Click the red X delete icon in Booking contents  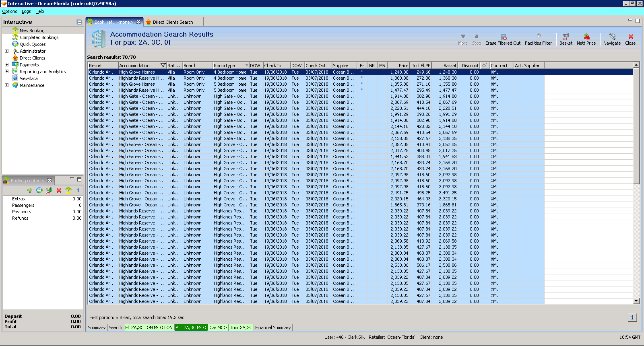click(59, 190)
